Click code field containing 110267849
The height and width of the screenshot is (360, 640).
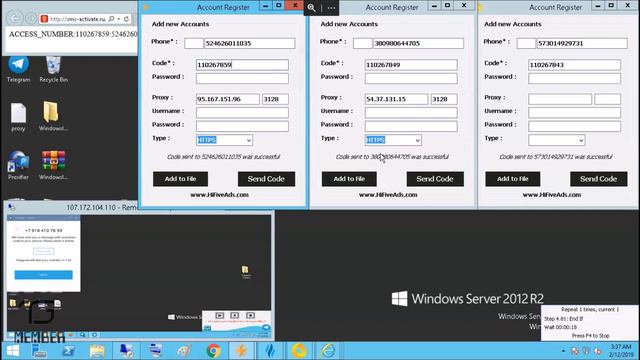pyautogui.click(x=411, y=65)
